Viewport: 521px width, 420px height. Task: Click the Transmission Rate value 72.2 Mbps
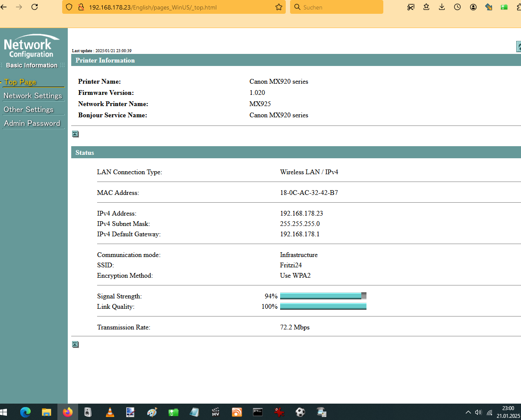295,327
